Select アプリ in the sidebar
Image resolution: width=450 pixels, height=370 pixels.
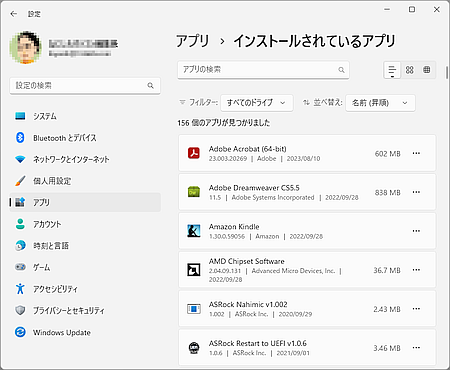[85, 202]
